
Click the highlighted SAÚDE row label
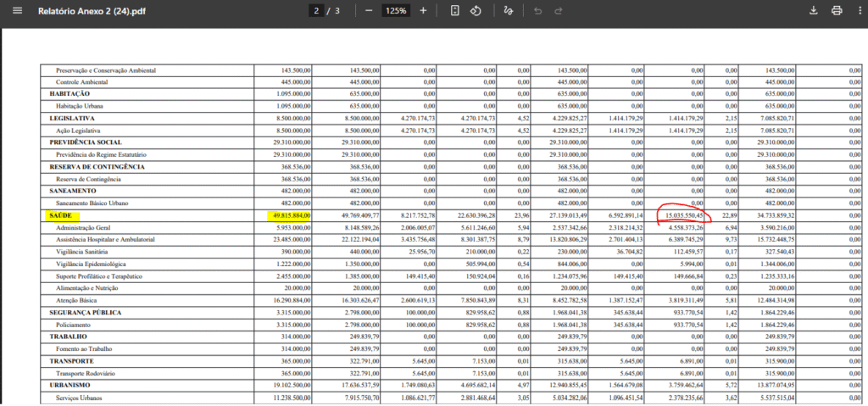pyautogui.click(x=61, y=215)
